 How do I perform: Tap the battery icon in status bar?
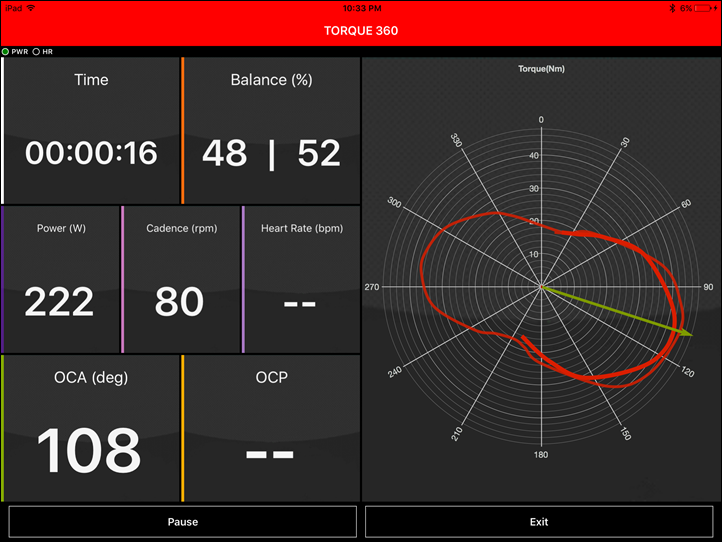(703, 8)
